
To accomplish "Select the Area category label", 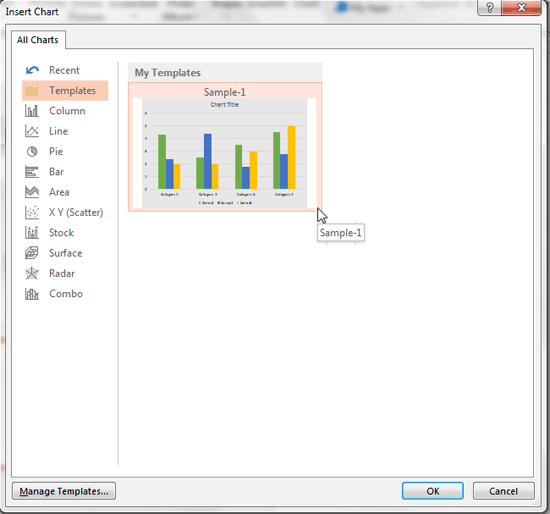I will click(59, 192).
